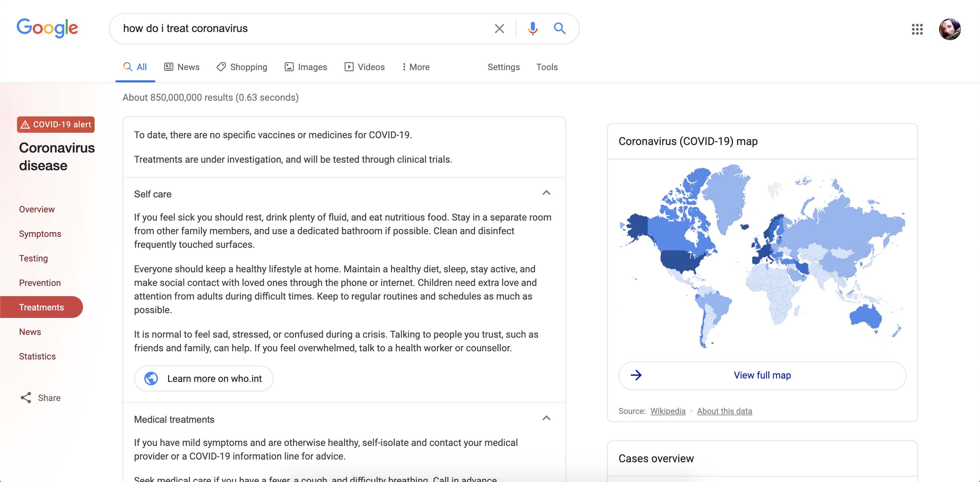Select the All results tab
980x482 pixels.
tap(135, 67)
